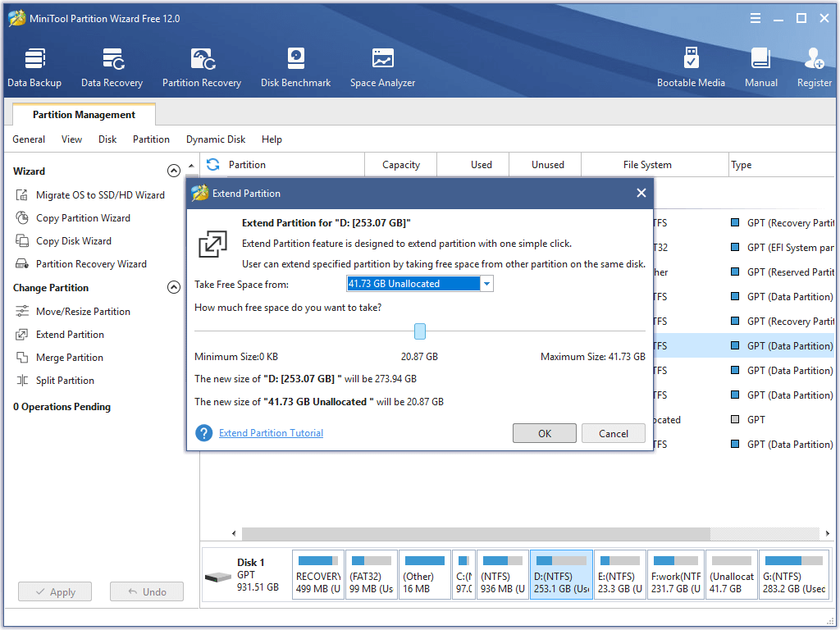Viewport: 840px width, 630px height.
Task: Select the FAT32 99 MB partition block
Action: point(372,574)
